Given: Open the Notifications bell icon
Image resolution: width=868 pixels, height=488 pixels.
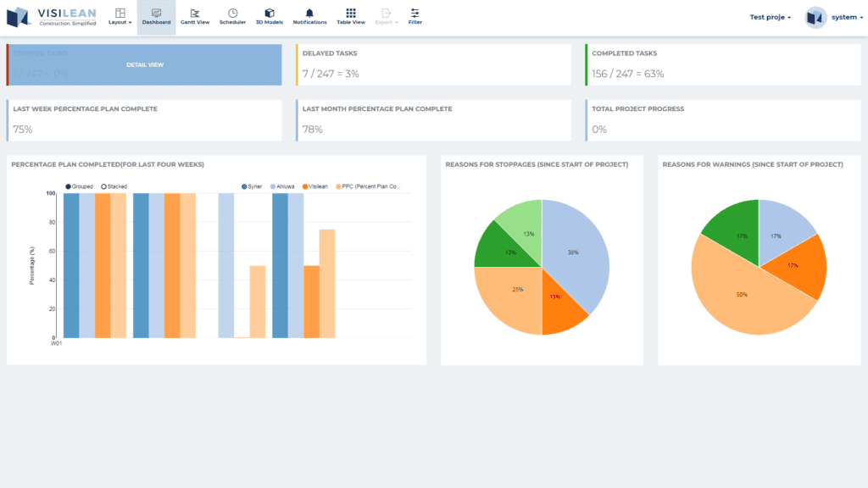Looking at the screenshot, I should [x=309, y=14].
